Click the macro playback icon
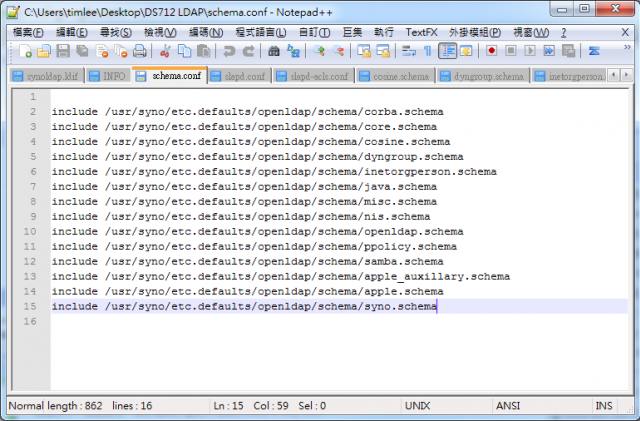Screen dimensions: 640x421 [x=530, y=51]
